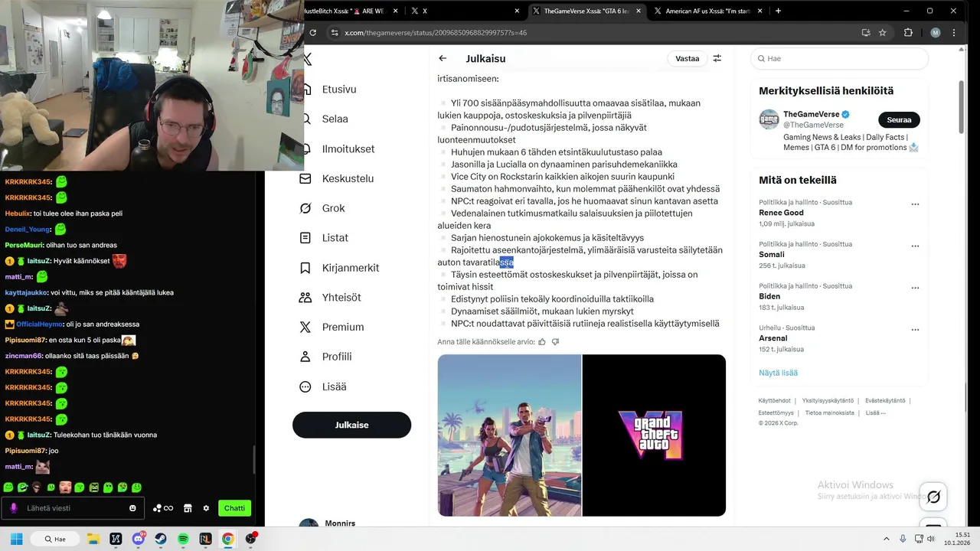Click the Julkaise post button
Screen dimensions: 980x551
(351, 425)
